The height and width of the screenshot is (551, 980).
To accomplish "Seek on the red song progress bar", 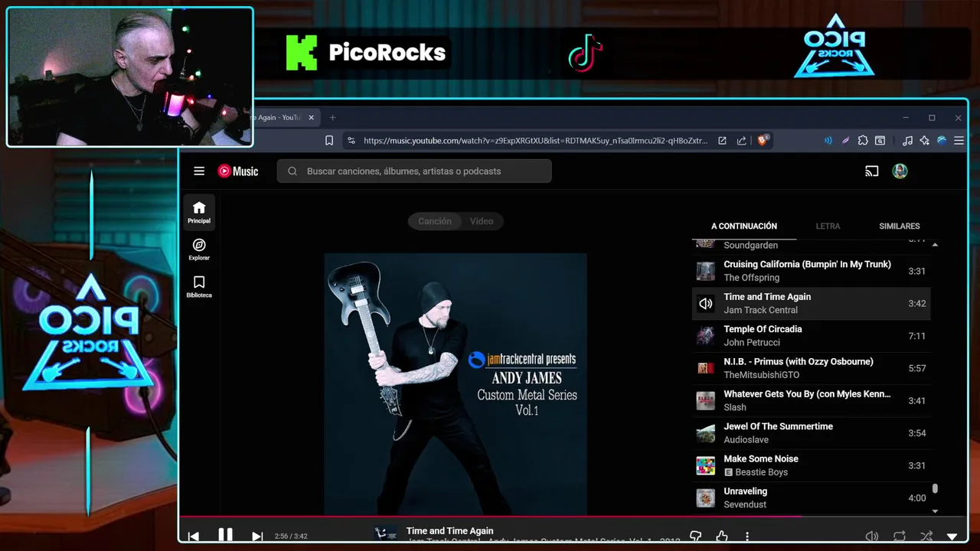I will coord(491,517).
